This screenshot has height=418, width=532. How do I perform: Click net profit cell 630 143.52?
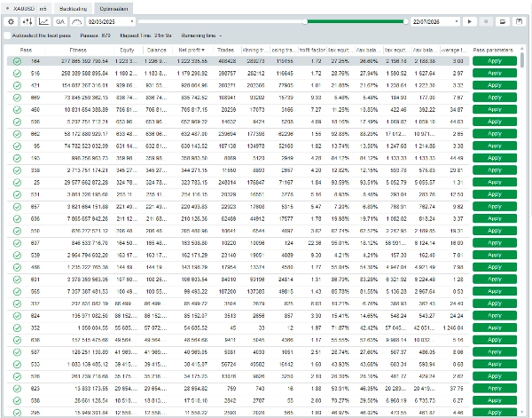pos(194,146)
